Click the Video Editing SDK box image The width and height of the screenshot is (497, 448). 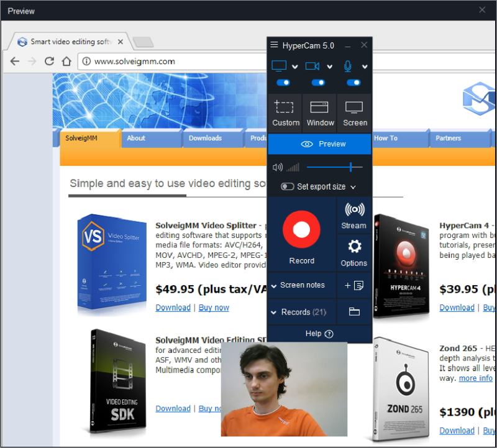coord(118,381)
